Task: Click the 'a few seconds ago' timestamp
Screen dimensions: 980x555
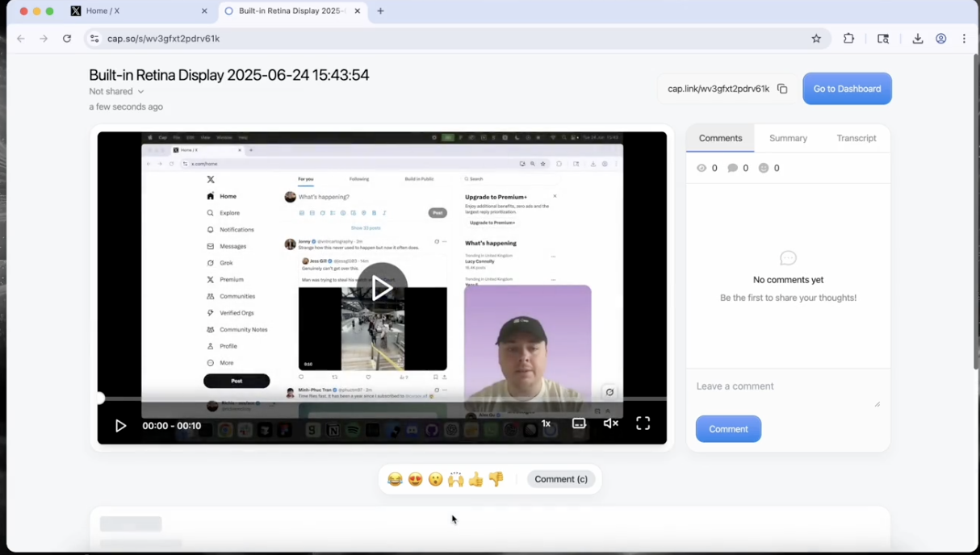Action: coord(126,106)
